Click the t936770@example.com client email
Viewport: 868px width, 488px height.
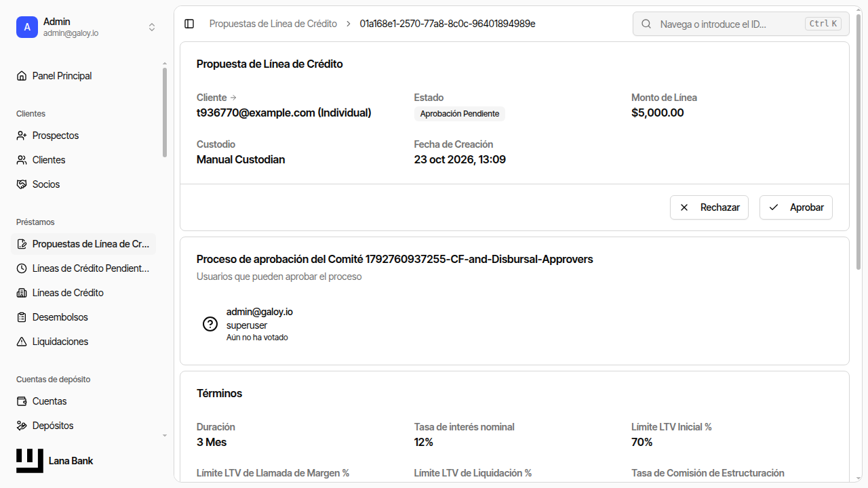[x=284, y=113]
